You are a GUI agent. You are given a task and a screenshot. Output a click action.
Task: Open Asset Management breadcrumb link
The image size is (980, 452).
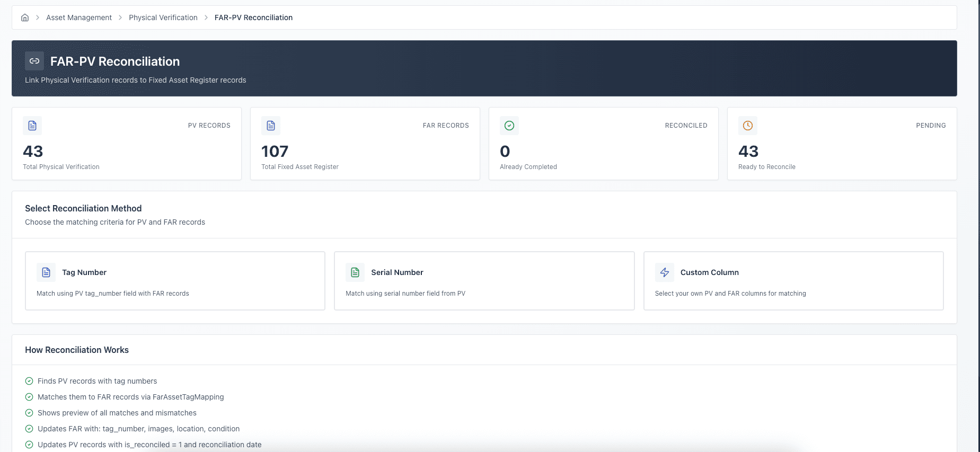79,17
